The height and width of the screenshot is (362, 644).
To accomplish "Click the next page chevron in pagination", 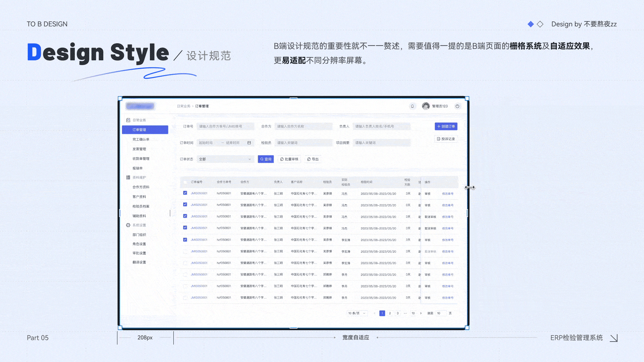I will (421, 313).
